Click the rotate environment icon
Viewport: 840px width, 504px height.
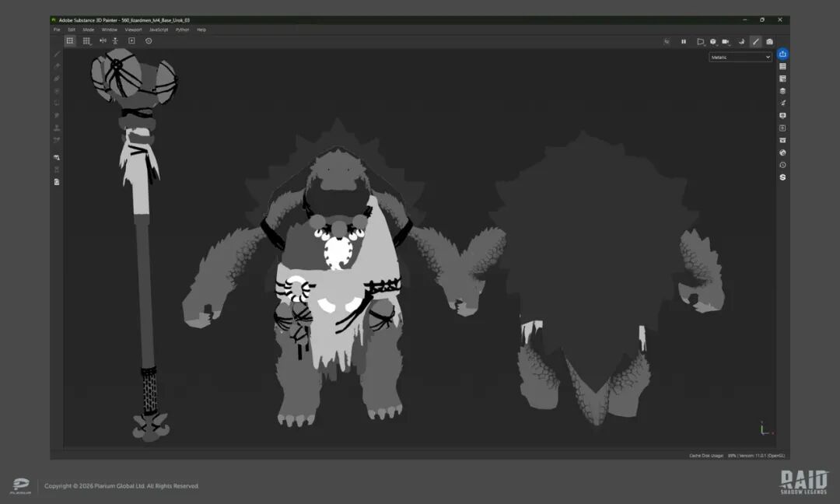[x=741, y=42]
